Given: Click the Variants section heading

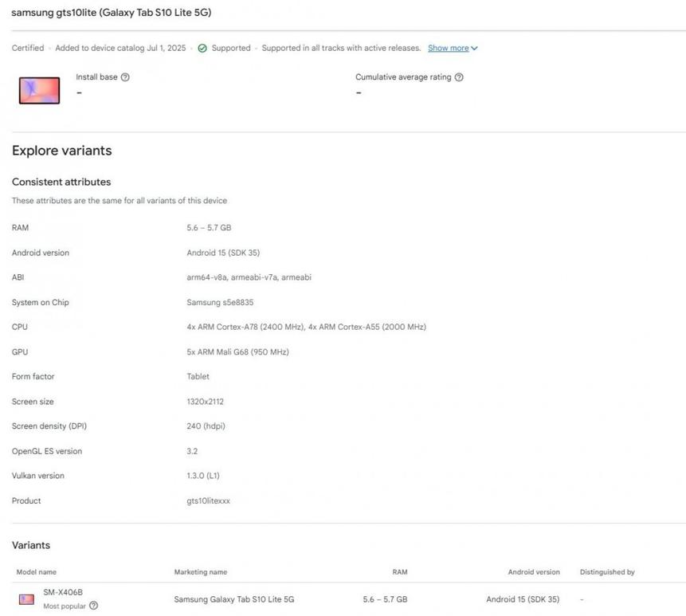Looking at the screenshot, I should [x=31, y=545].
